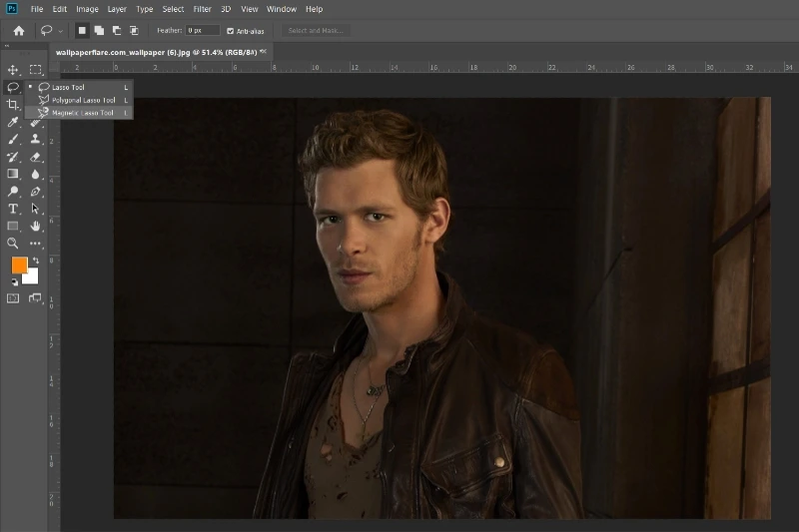
Task: Click the Feather value field
Action: (x=203, y=31)
